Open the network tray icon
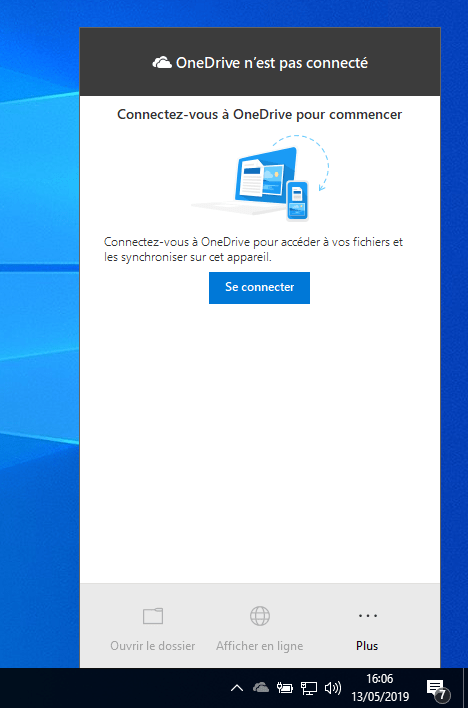This screenshot has height=708, width=468. point(309,688)
